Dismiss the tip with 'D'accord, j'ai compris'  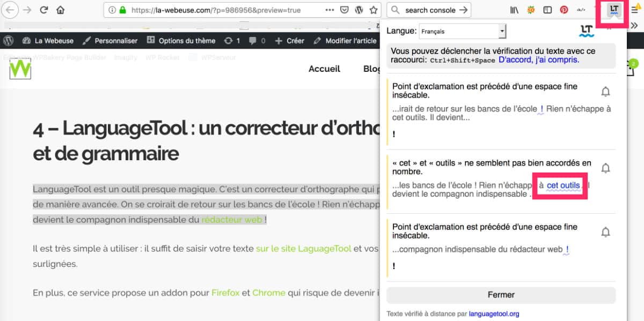(x=539, y=60)
